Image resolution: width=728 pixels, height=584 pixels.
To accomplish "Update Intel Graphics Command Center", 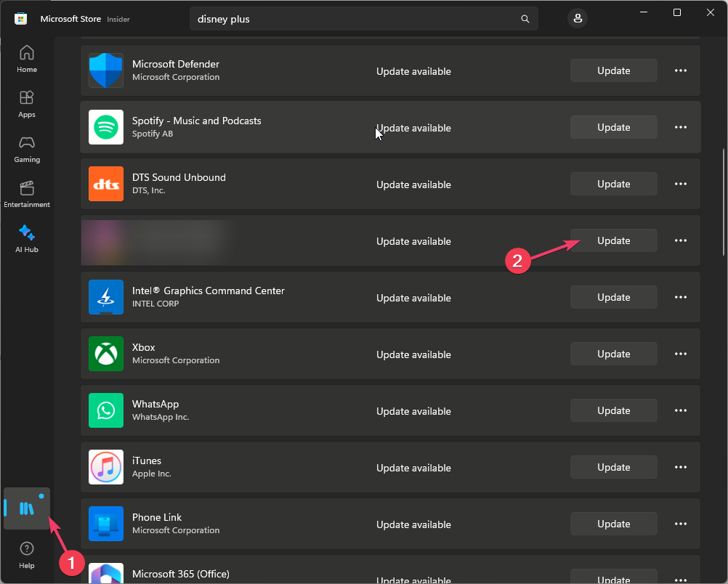I will pyautogui.click(x=613, y=297).
